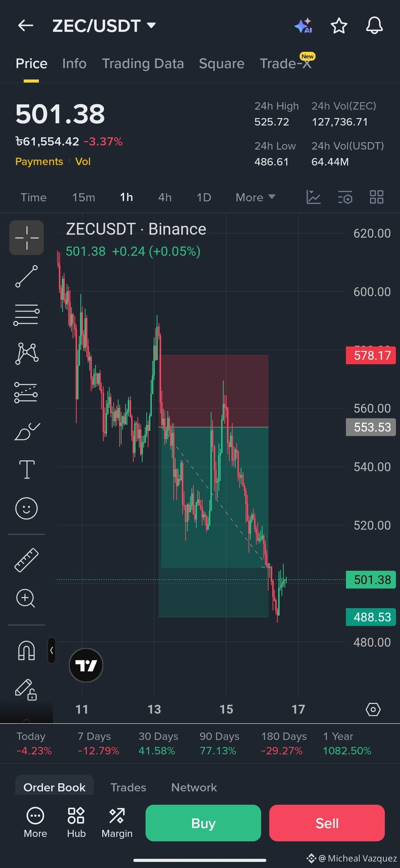Image resolution: width=400 pixels, height=868 pixels.
Task: Tap the Payments tag link
Action: click(39, 161)
